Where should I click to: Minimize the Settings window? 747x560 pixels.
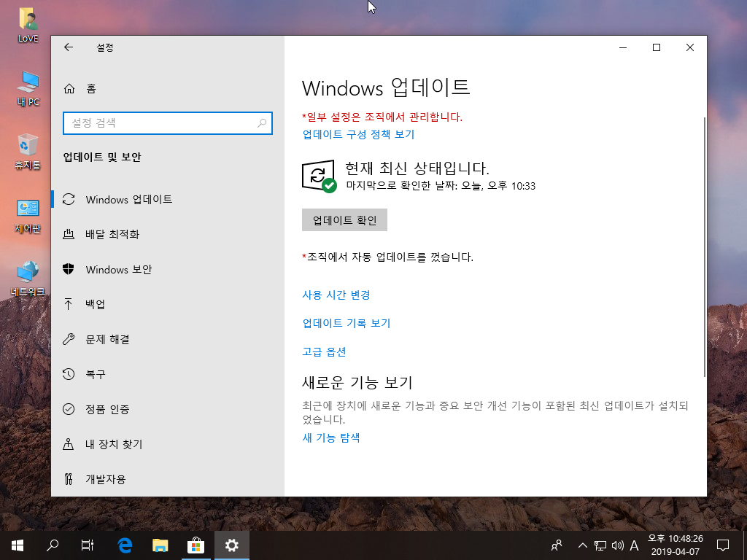pos(623,47)
